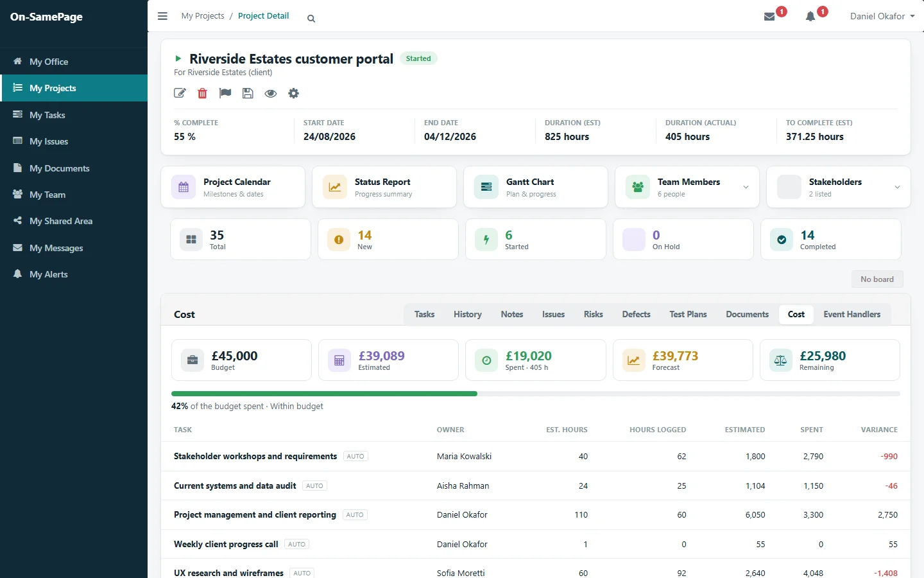Open the Gantt Chart card
Viewport: 924px width, 578px height.
(x=536, y=187)
